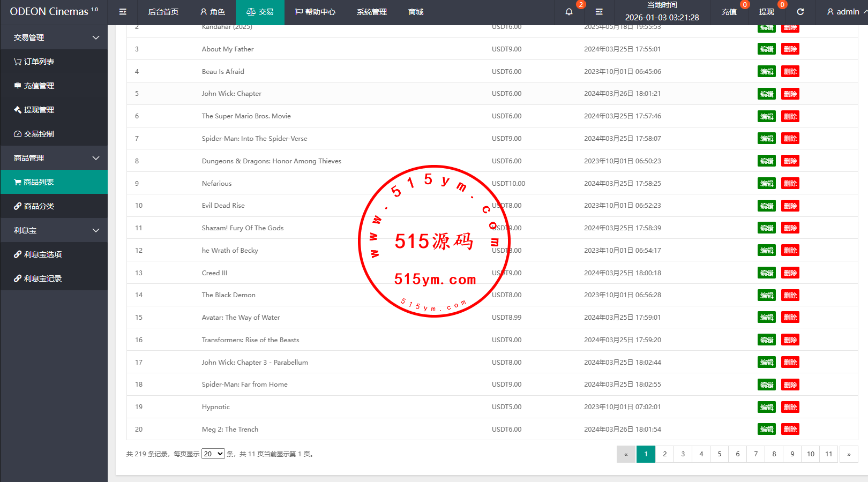Click the right-side menu list icon
The height and width of the screenshot is (482, 868).
tap(599, 12)
